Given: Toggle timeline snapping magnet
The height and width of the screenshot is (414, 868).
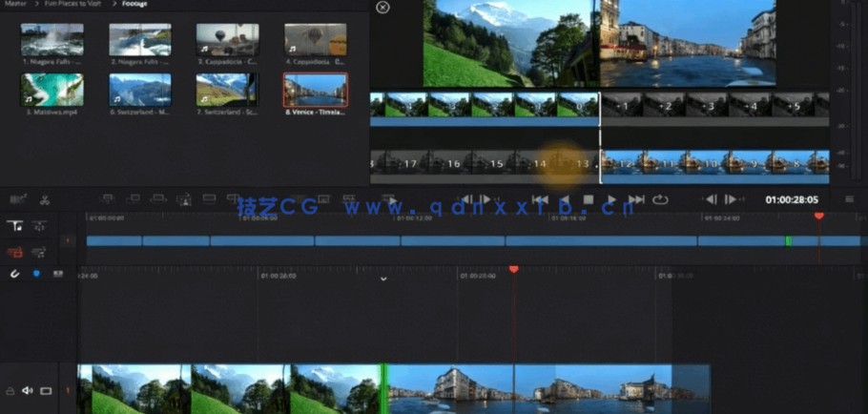Looking at the screenshot, I should (15, 274).
